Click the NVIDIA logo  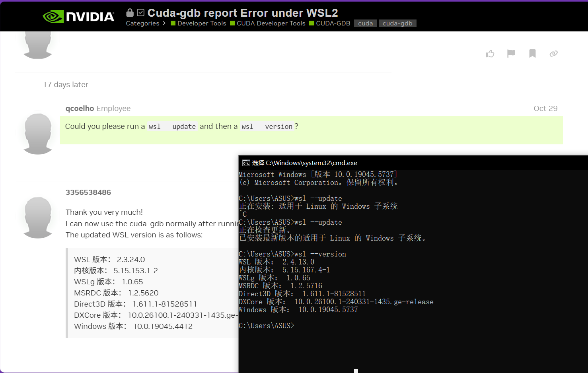78,16
